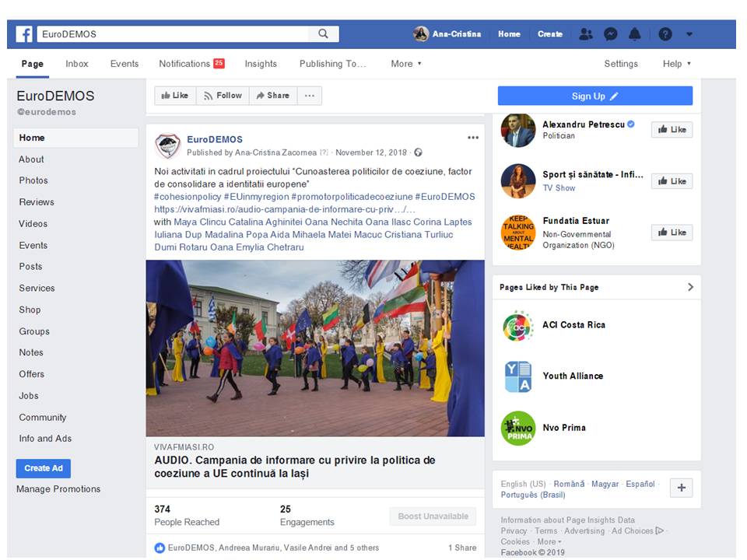Click the three-dots button beside Share

pyautogui.click(x=310, y=96)
